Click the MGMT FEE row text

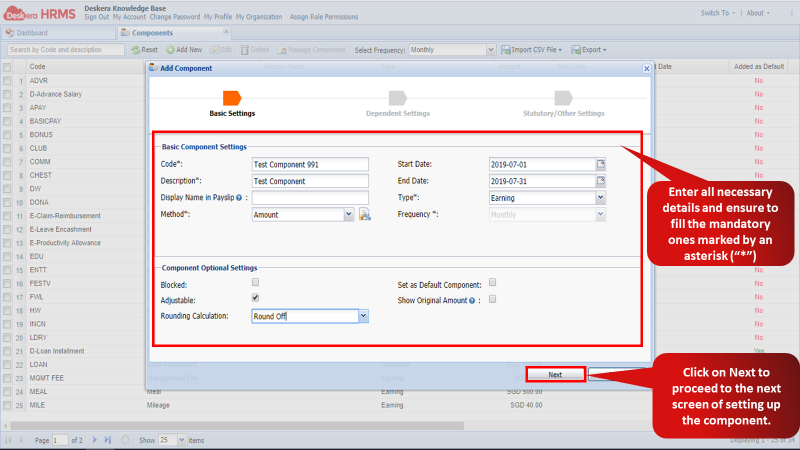(x=46, y=378)
